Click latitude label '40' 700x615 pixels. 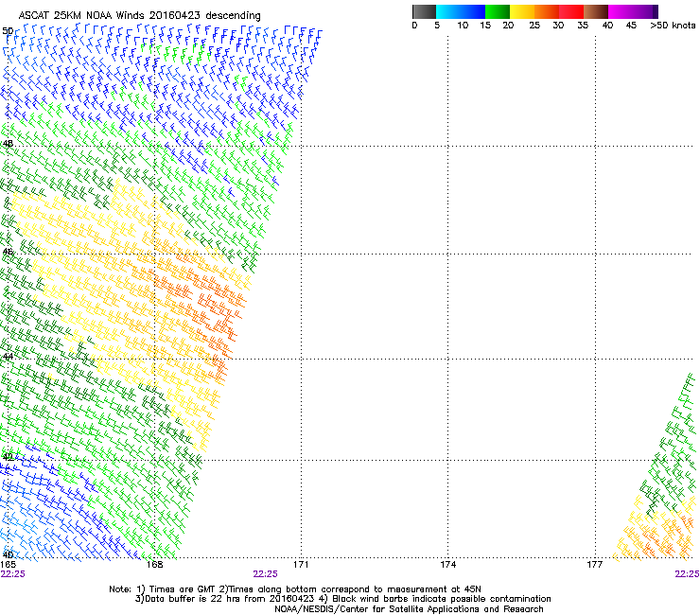click(8, 554)
